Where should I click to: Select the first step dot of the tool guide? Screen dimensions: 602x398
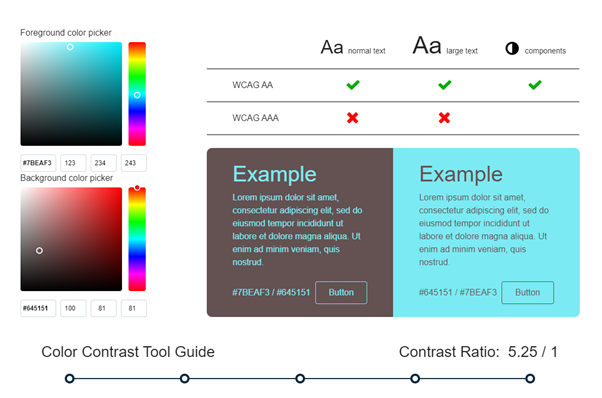(x=69, y=379)
